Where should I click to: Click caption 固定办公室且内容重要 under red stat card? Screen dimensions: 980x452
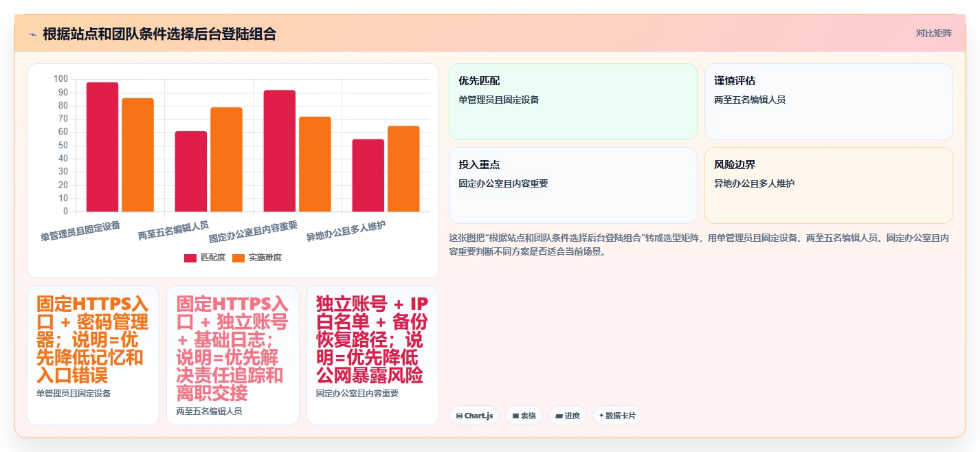(357, 394)
